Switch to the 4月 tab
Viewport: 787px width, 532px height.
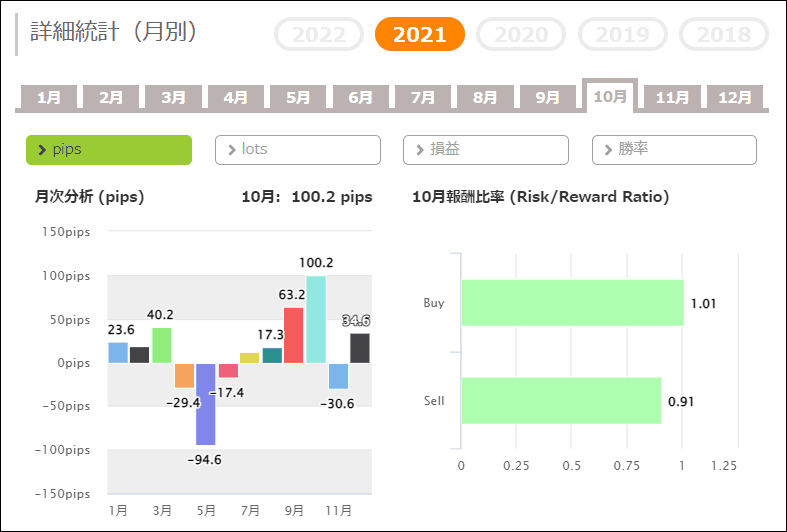point(236,97)
